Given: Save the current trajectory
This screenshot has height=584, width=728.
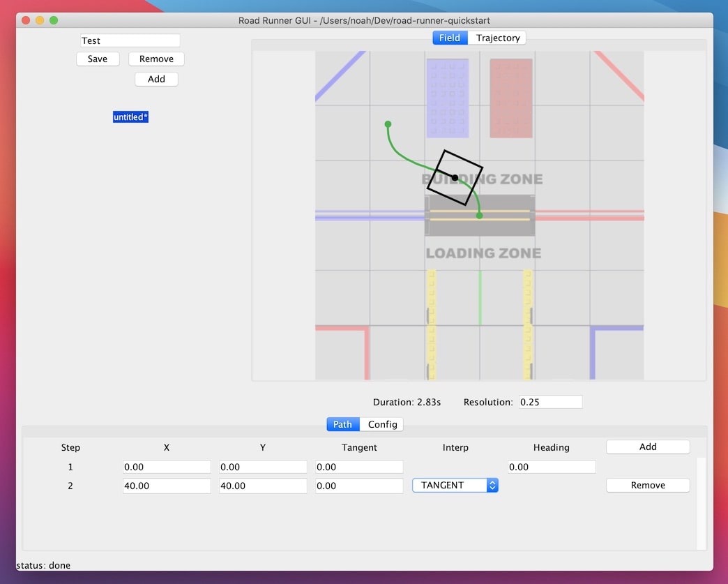Looking at the screenshot, I should point(98,59).
